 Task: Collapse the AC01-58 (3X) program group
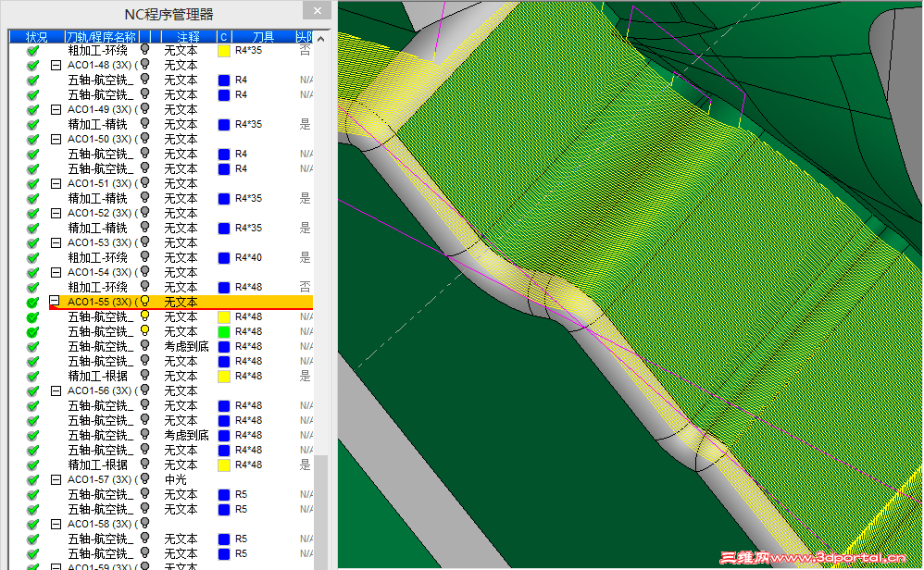[56, 524]
